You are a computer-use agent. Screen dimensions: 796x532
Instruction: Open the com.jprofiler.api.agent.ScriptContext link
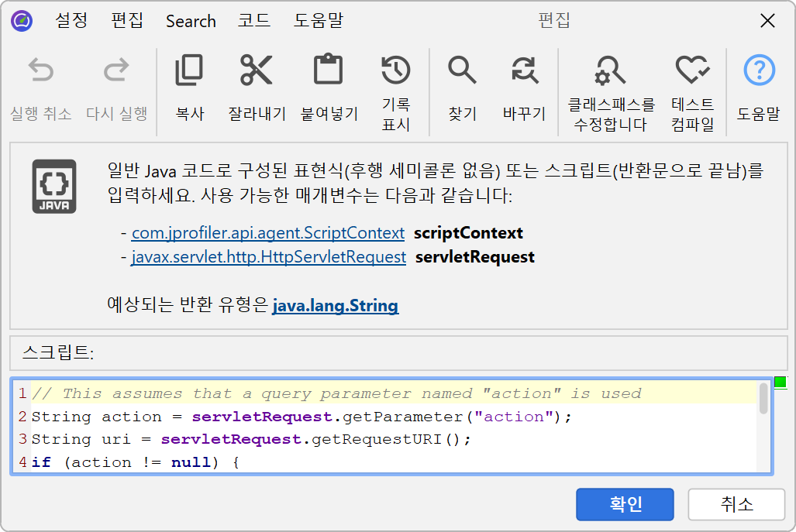coord(268,233)
